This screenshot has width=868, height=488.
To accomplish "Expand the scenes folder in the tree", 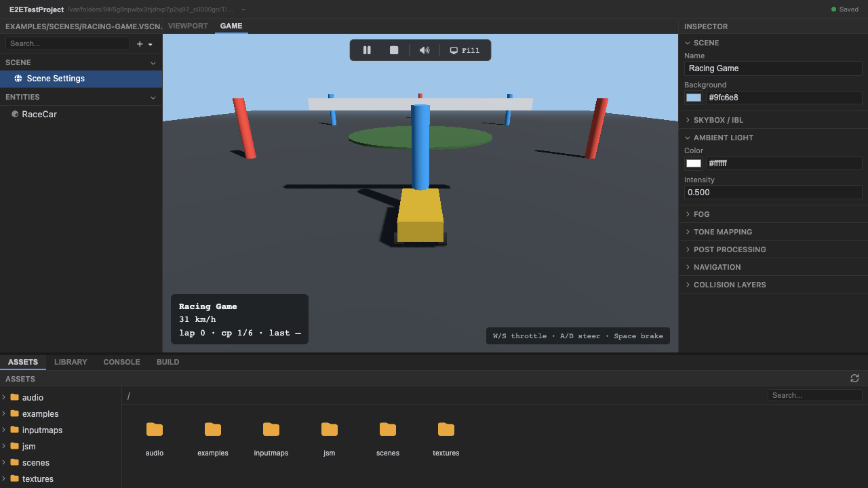I will tap(4, 462).
